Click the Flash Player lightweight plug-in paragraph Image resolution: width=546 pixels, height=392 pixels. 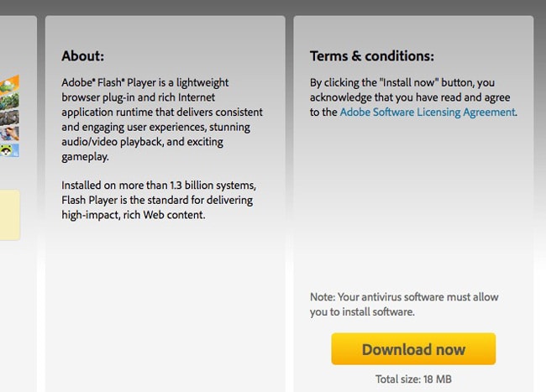click(162, 119)
